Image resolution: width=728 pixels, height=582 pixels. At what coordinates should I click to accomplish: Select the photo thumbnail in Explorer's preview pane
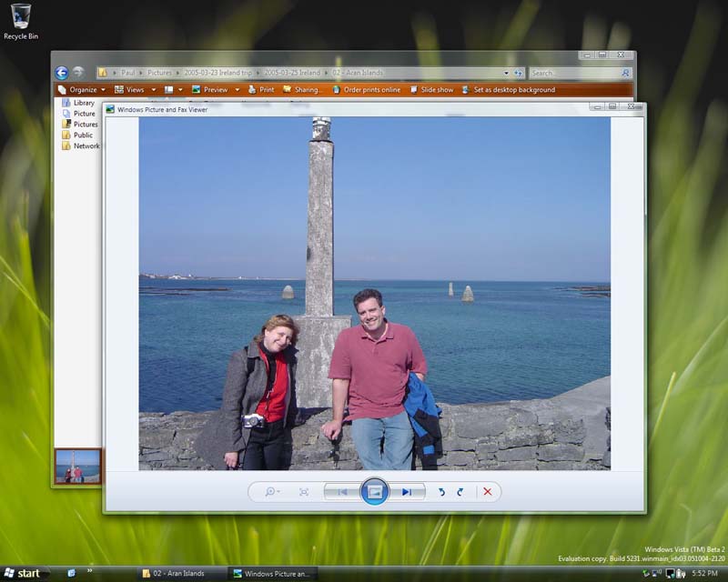[77, 466]
